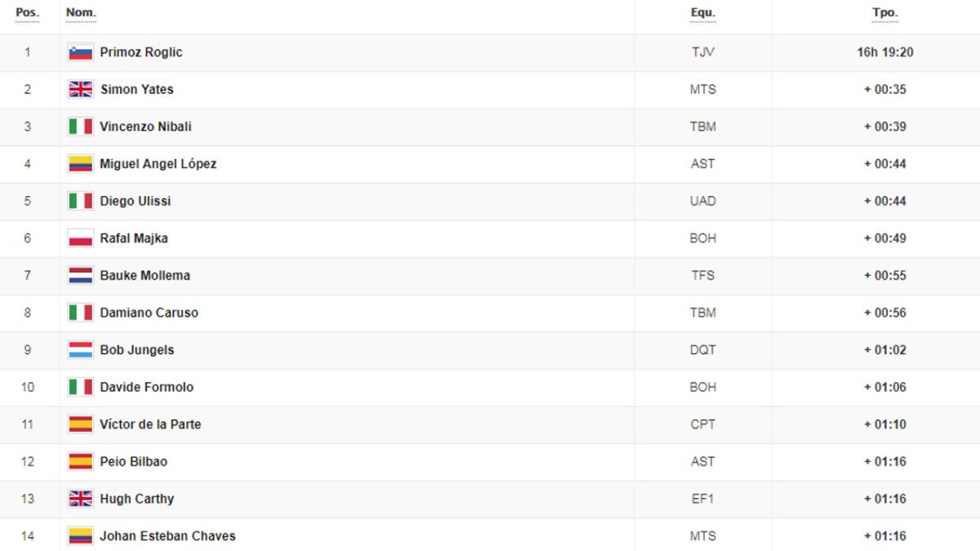Open Johan Esteban Chaves rider page
Viewport: 980px width, 551px height.
point(167,536)
